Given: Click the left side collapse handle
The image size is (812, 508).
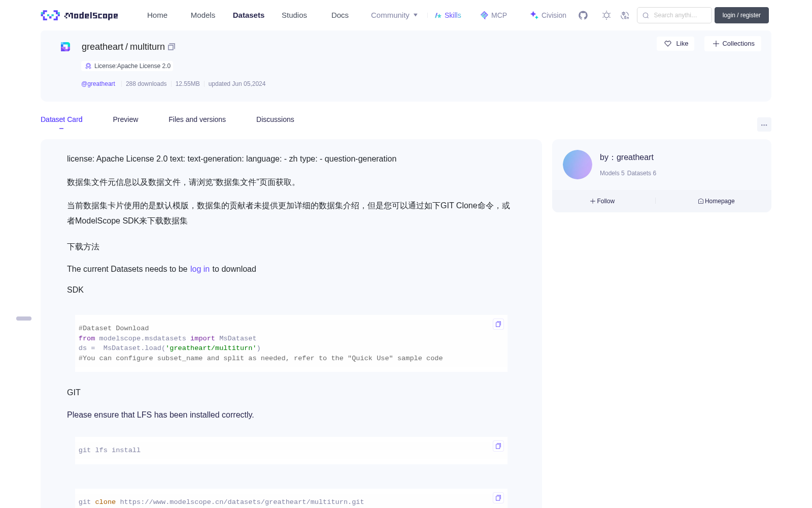Looking at the screenshot, I should tap(24, 319).
